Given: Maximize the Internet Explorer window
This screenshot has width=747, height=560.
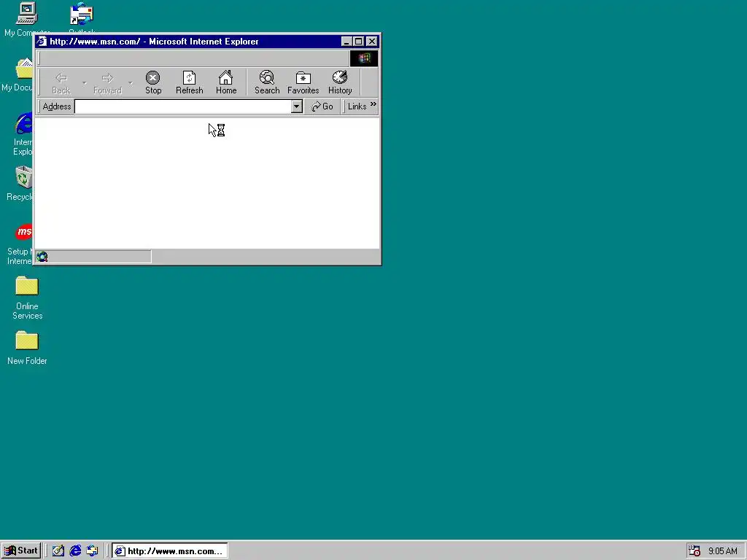Looking at the screenshot, I should 359,42.
